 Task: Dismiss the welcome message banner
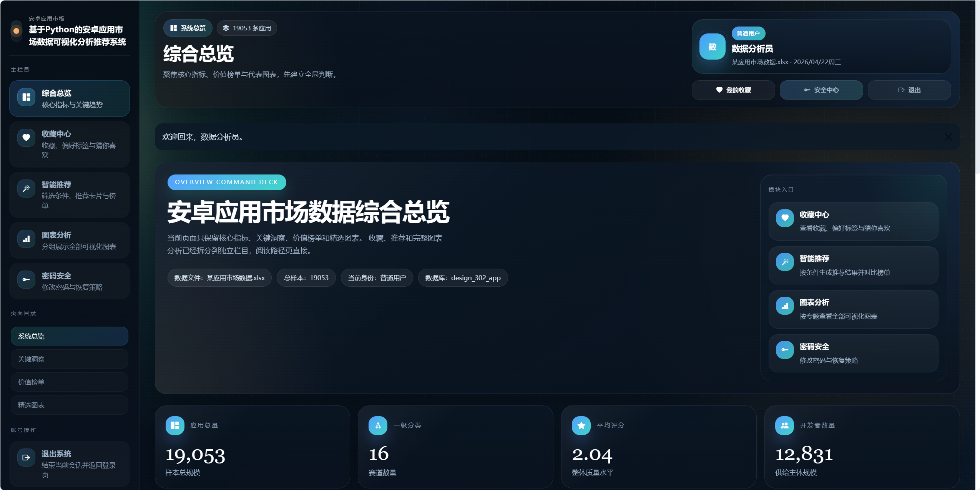(948, 137)
